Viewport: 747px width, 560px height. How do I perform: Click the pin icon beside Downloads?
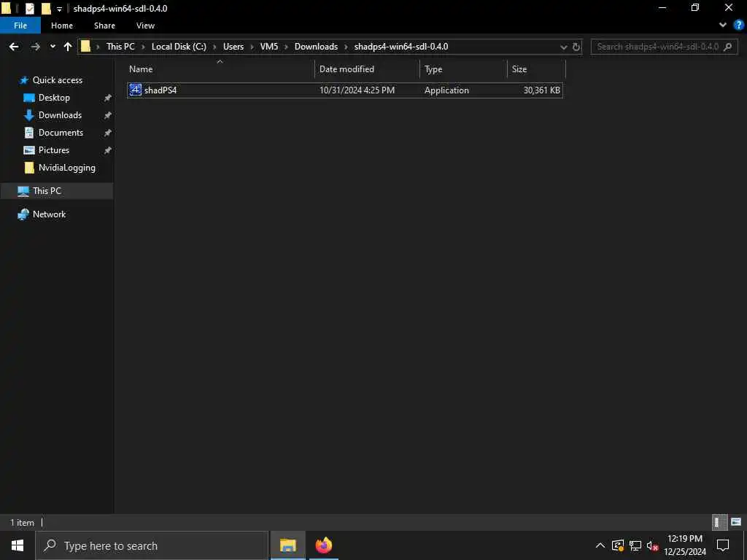108,115
